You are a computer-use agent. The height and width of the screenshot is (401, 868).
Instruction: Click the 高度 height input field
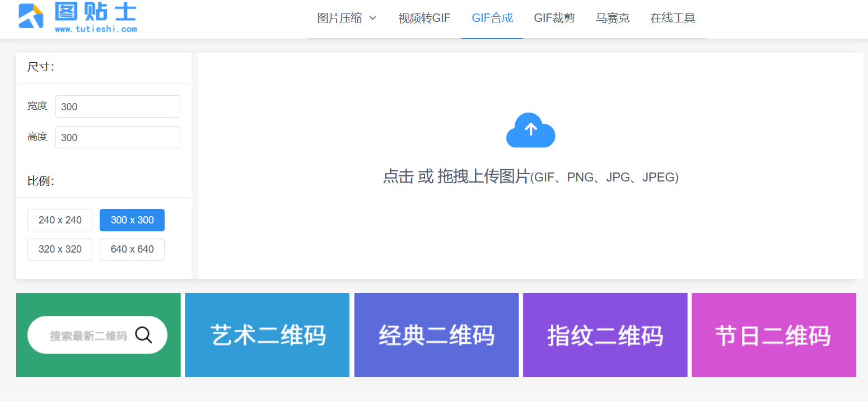tap(118, 137)
